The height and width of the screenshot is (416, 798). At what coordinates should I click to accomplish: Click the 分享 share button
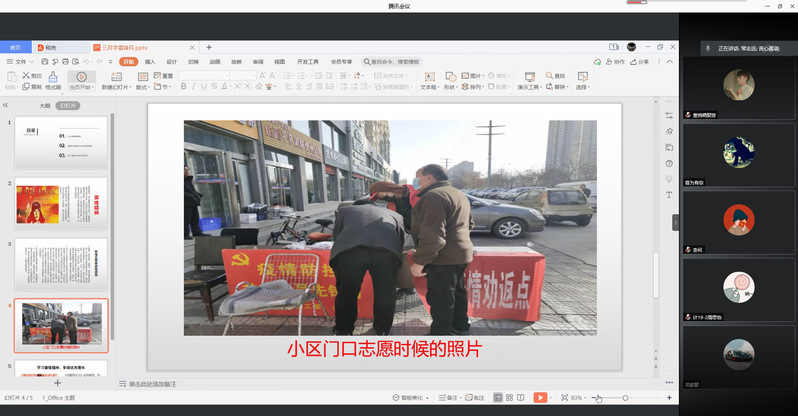[640, 62]
